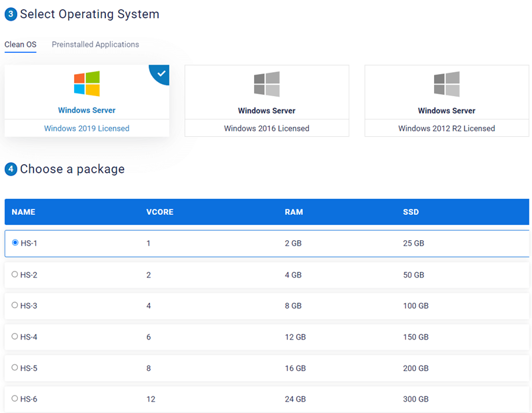Click the colored Windows logo for Server 2019
Viewport: 532px width, 413px height.
87,84
